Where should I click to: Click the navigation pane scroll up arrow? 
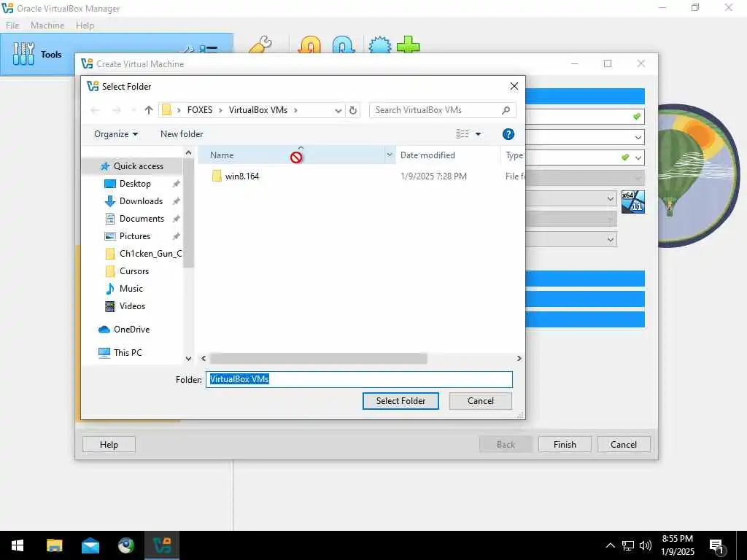pyautogui.click(x=188, y=153)
